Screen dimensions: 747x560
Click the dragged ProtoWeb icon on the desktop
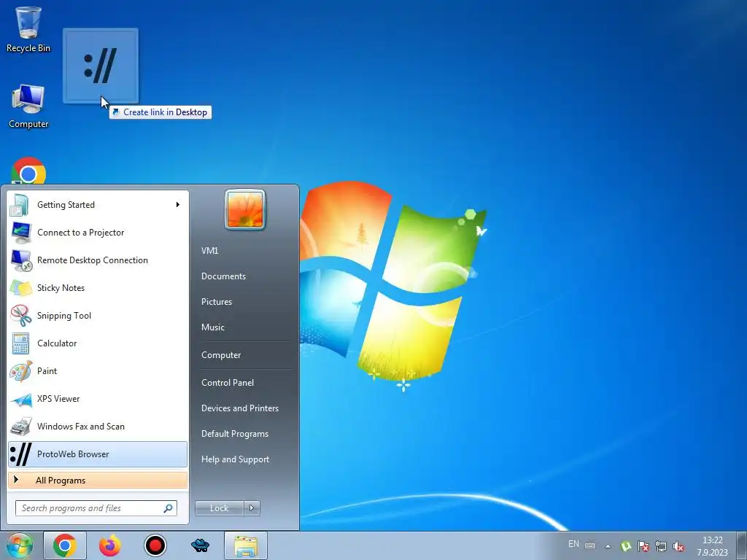pos(101,66)
